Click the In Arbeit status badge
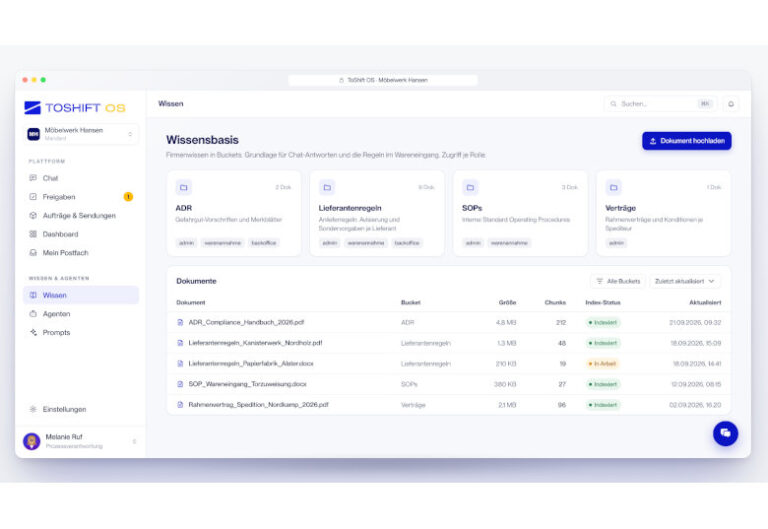768x529 pixels. [x=601, y=363]
